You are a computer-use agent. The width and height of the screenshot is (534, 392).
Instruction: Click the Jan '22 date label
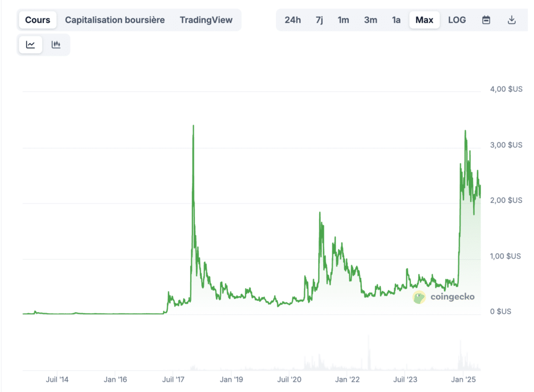pyautogui.click(x=347, y=379)
